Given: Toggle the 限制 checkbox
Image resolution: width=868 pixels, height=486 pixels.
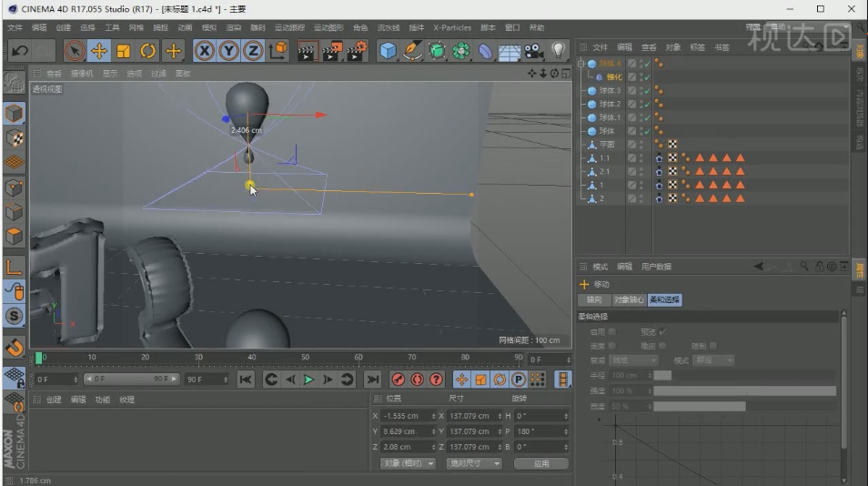Looking at the screenshot, I should (x=713, y=346).
